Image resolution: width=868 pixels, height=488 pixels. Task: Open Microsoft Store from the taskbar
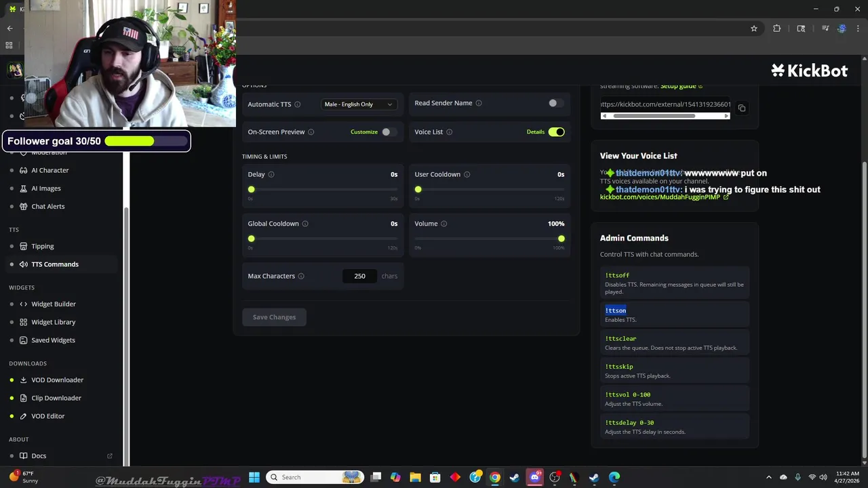pos(435,477)
